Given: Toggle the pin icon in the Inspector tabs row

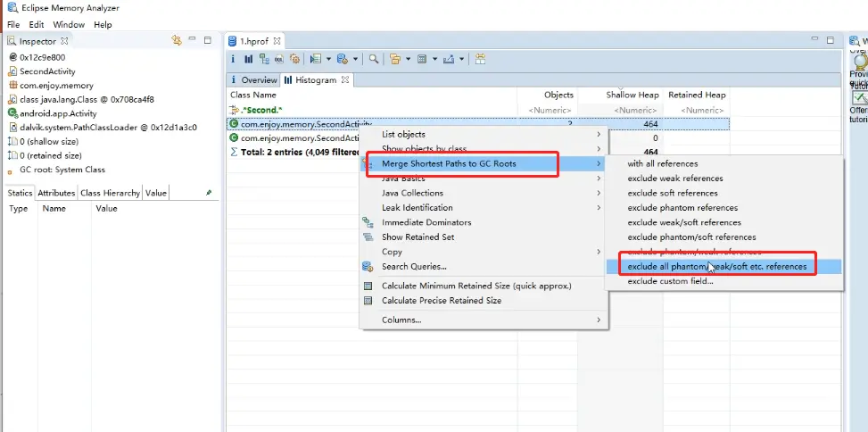Looking at the screenshot, I should click(x=209, y=193).
